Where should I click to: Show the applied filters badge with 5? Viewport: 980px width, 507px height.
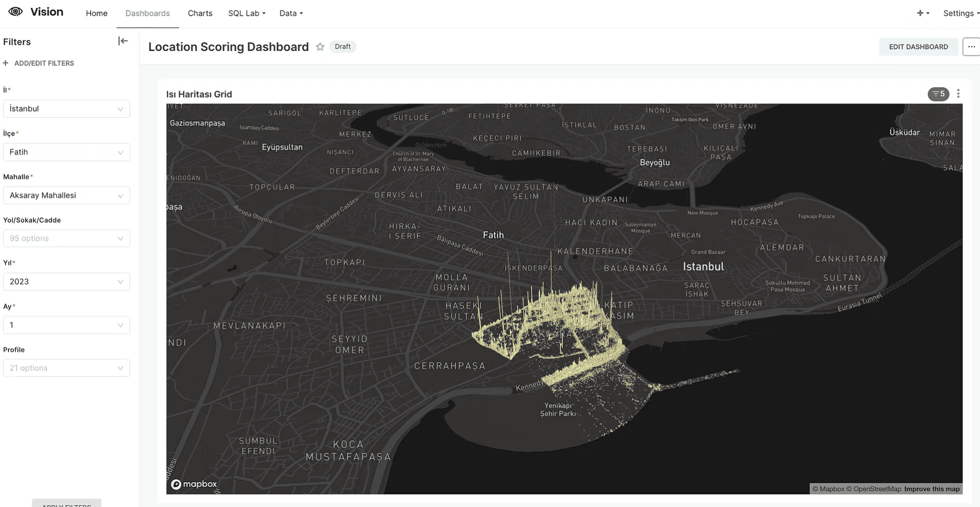pyautogui.click(x=938, y=94)
